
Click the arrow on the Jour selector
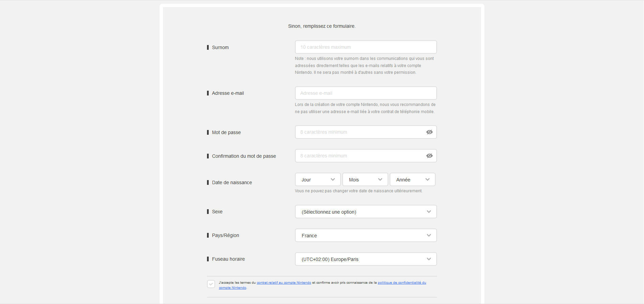333,179
